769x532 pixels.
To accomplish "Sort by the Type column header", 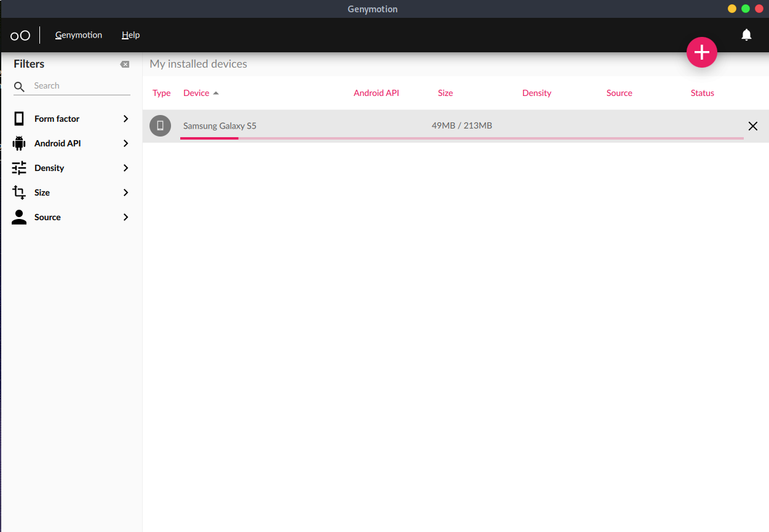I will point(162,93).
